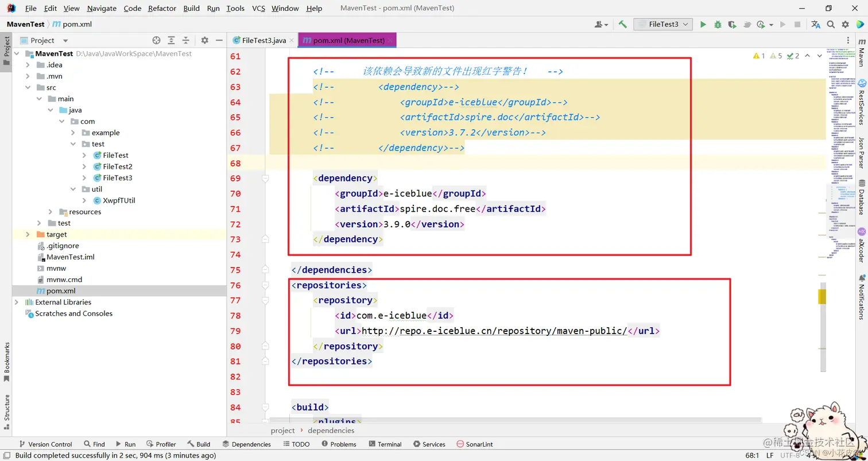Open the Problems tool window

(338, 444)
